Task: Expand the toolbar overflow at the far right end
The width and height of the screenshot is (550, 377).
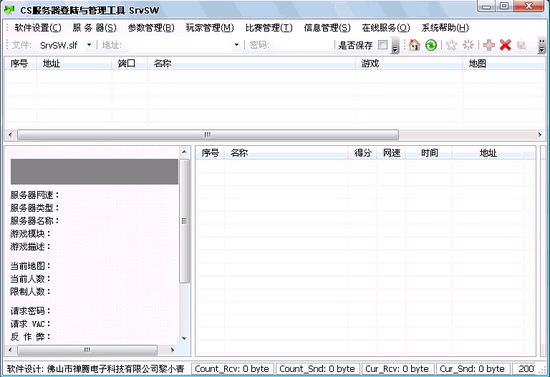Action: (x=542, y=45)
